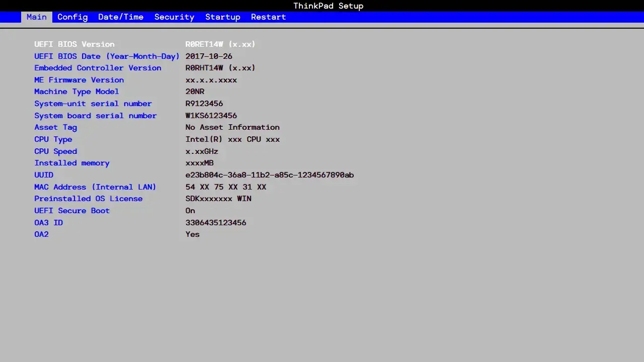Click the UEFI BIOS Version label
The height and width of the screenshot is (362, 644).
tap(74, 44)
